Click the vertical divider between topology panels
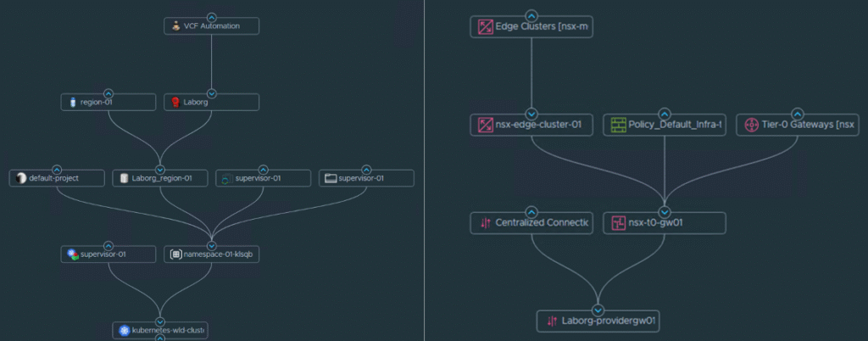 point(425,170)
